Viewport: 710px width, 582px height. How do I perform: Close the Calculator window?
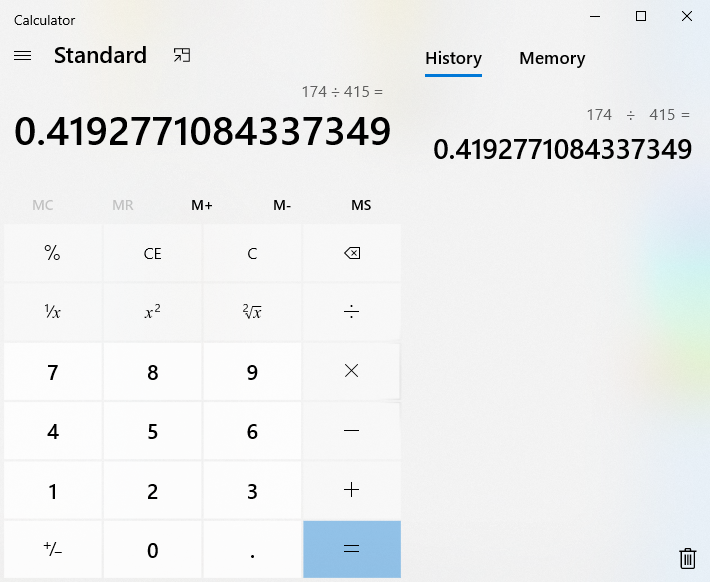coord(686,17)
